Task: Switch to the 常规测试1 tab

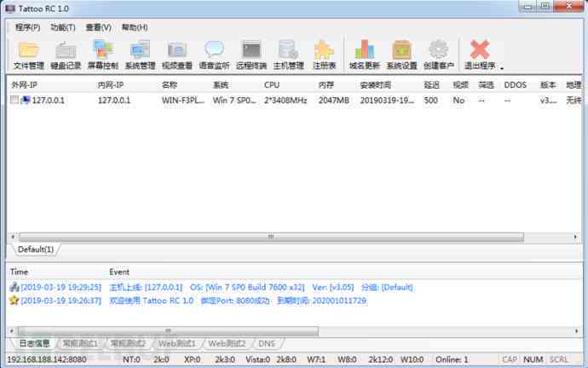Action: coord(80,343)
